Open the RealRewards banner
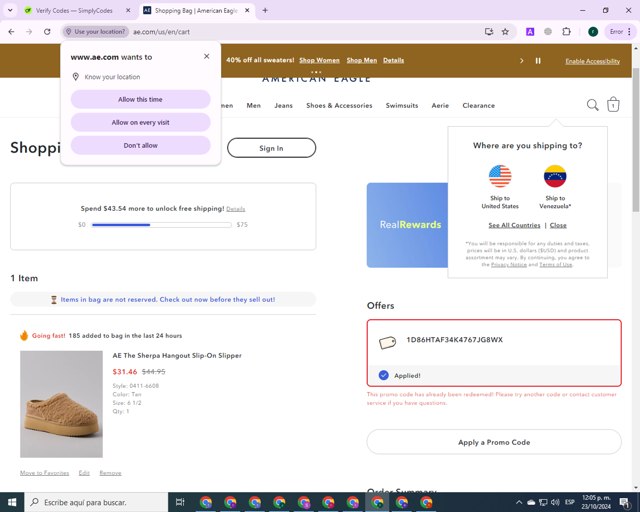Viewport: 640px width, 512px height. (407, 225)
